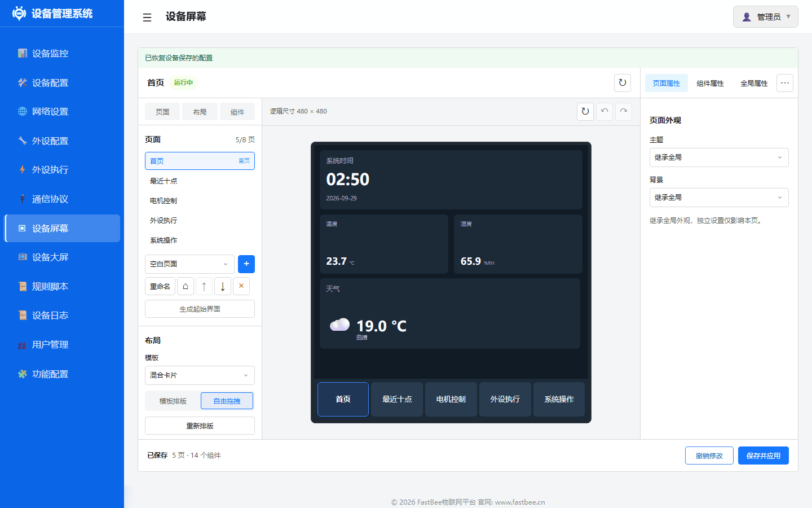Select 电机控制 in page list
Image resolution: width=812 pixels, height=508 pixels.
200,200
